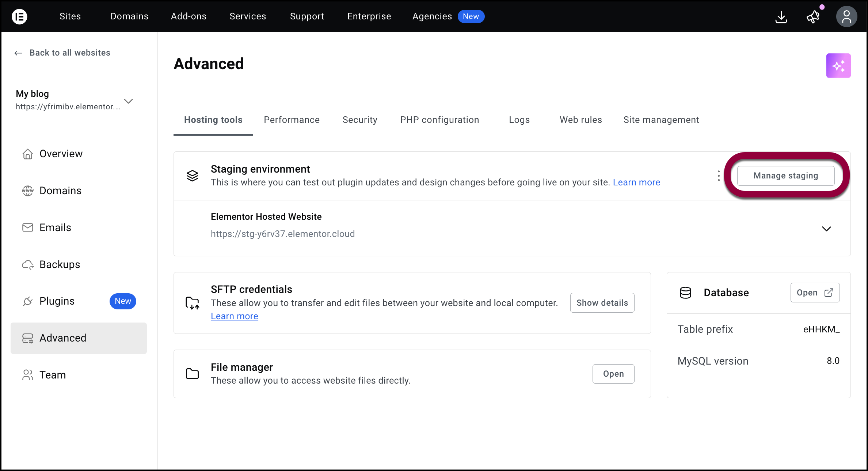Click Learn more under SFTP credentials
The image size is (868, 471).
pos(235,316)
